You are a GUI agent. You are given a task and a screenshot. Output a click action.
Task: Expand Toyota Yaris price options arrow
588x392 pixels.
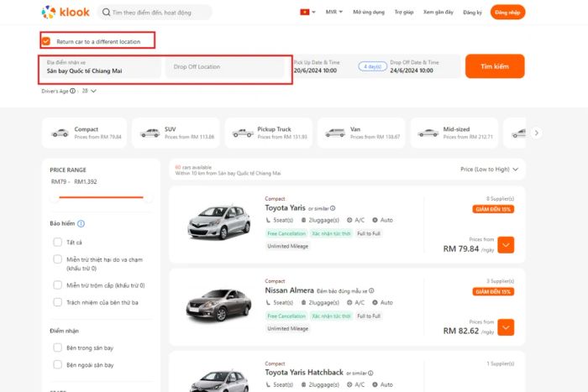point(506,245)
